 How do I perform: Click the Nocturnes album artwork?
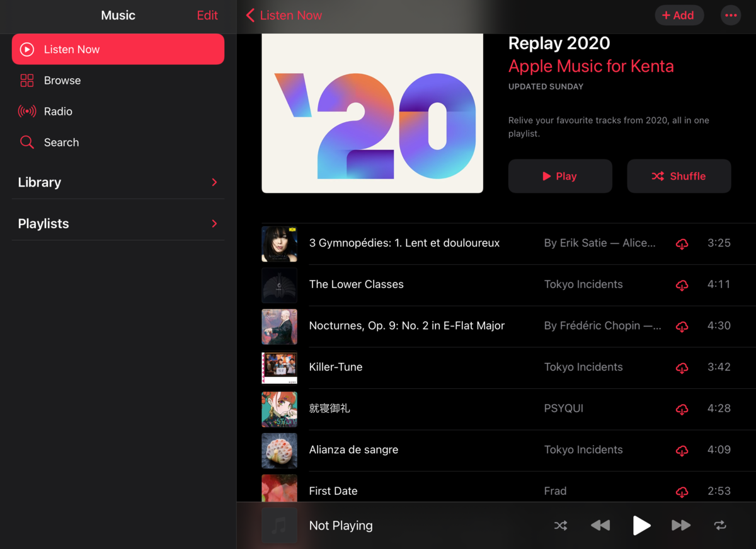tap(279, 327)
